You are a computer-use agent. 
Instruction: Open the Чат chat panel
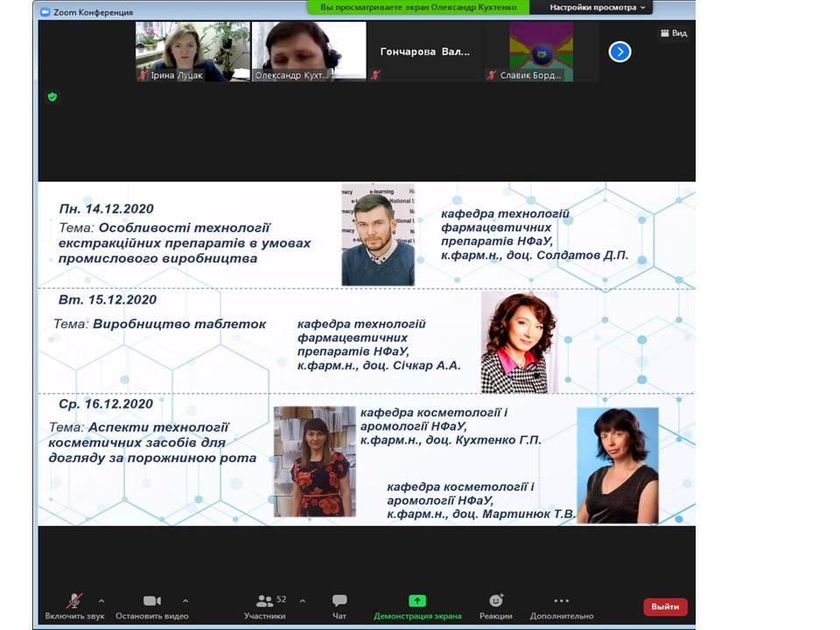coord(339,605)
